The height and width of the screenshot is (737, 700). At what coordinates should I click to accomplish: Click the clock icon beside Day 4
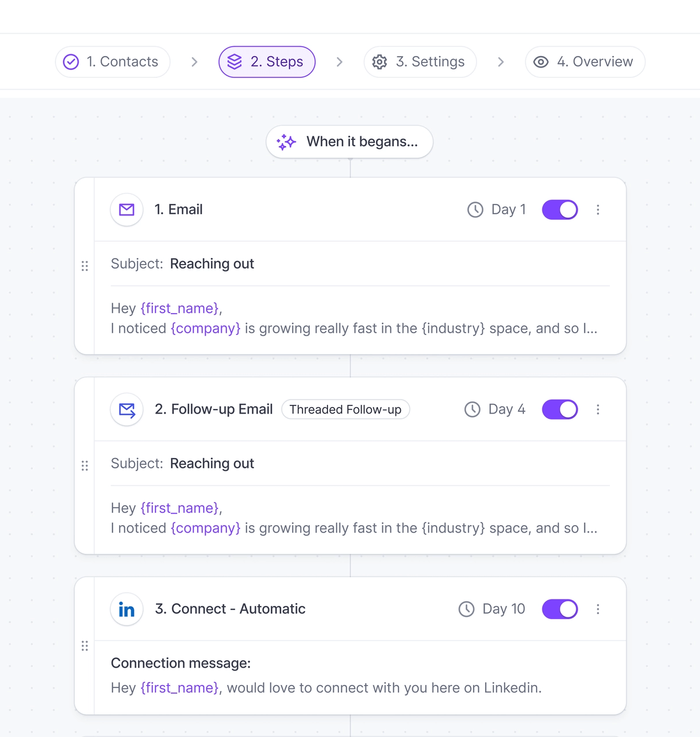pos(472,410)
